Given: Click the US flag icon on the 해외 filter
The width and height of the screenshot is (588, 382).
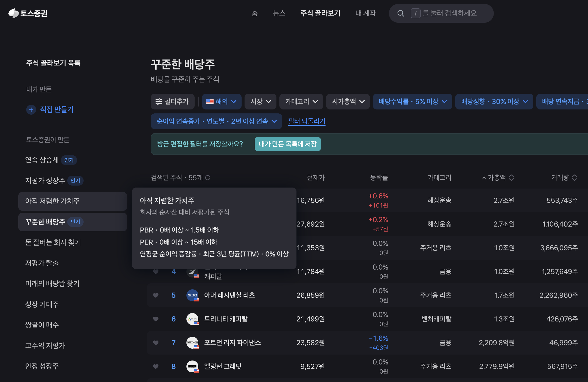Looking at the screenshot, I should pos(210,101).
